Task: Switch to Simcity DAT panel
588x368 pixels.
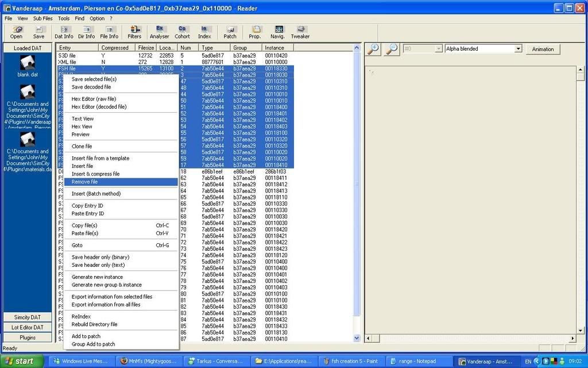Action: click(x=28, y=317)
